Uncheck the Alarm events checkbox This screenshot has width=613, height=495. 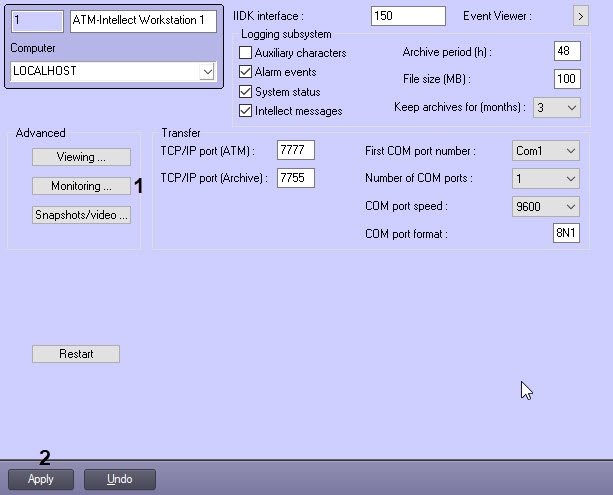[245, 72]
